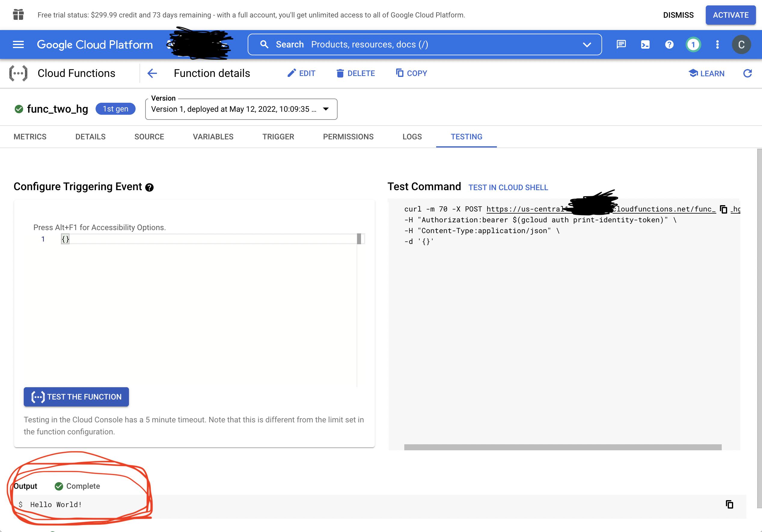The height and width of the screenshot is (532, 762).
Task: Click help icon next to Configure Triggering Event
Action: (149, 187)
